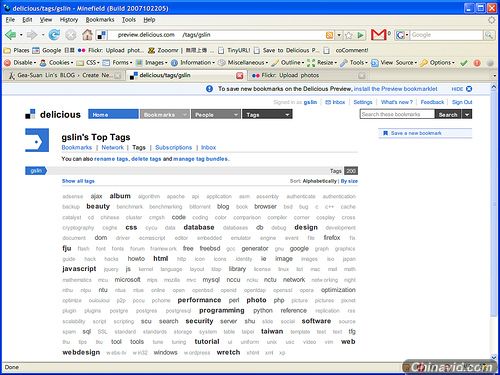
Task: Open the TinyURL! bookmarklet
Action: (x=234, y=50)
